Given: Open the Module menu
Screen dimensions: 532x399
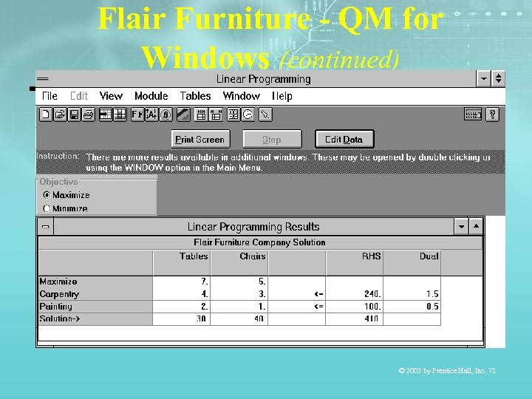Looking at the screenshot, I should point(151,96).
